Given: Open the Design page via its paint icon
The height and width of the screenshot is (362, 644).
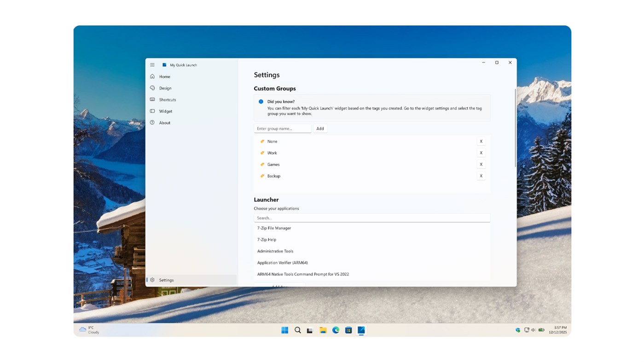Looking at the screenshot, I should 152,88.
